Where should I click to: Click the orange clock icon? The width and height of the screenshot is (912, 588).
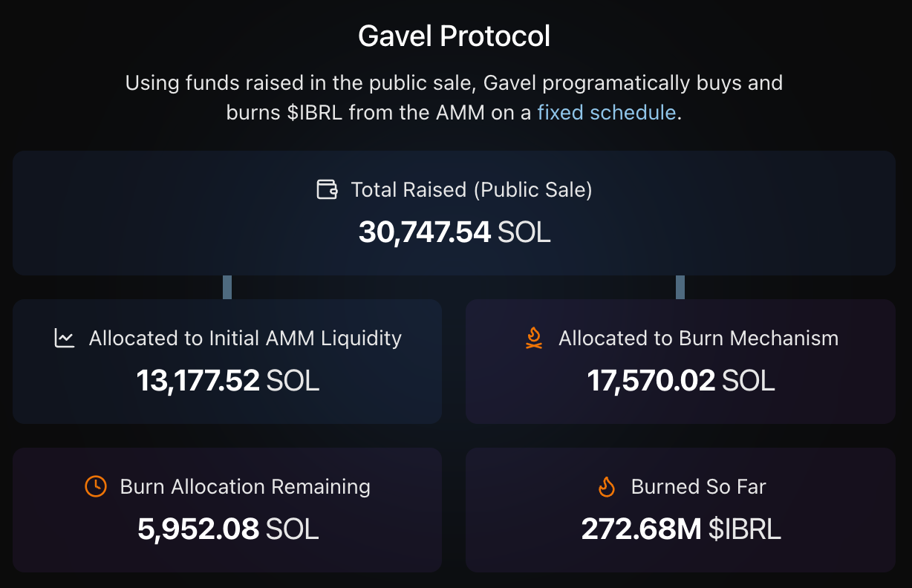tap(96, 487)
